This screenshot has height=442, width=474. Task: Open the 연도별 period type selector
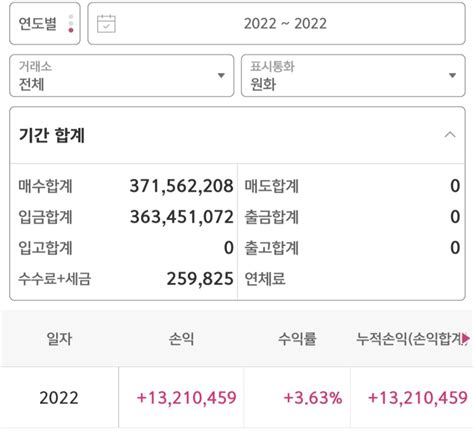45,24
